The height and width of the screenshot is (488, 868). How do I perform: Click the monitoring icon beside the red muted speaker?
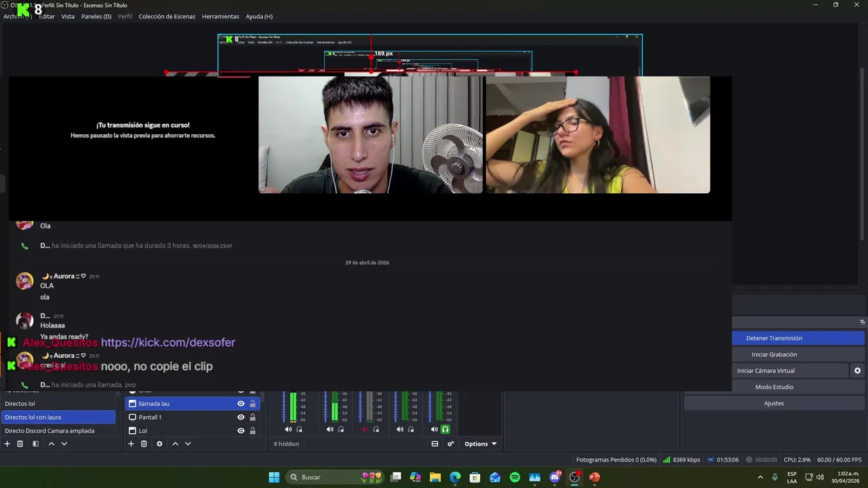click(376, 429)
